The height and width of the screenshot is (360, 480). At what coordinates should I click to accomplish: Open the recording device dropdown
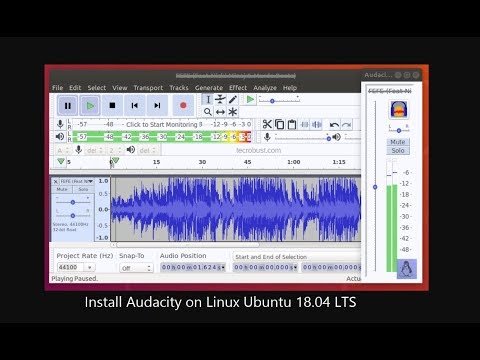[x=95, y=150]
